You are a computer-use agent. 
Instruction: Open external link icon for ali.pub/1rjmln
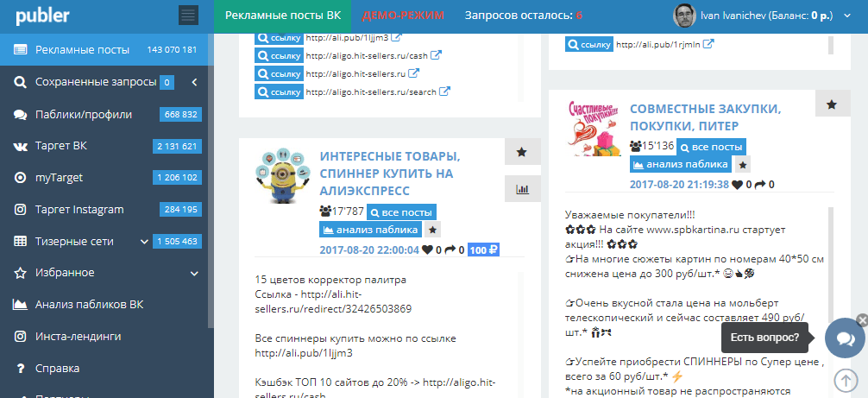708,44
